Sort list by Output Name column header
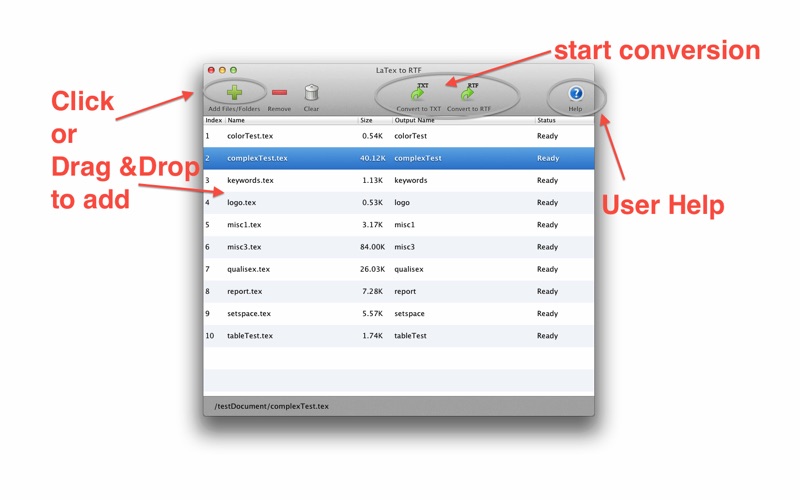The width and height of the screenshot is (800, 500). coord(463,120)
